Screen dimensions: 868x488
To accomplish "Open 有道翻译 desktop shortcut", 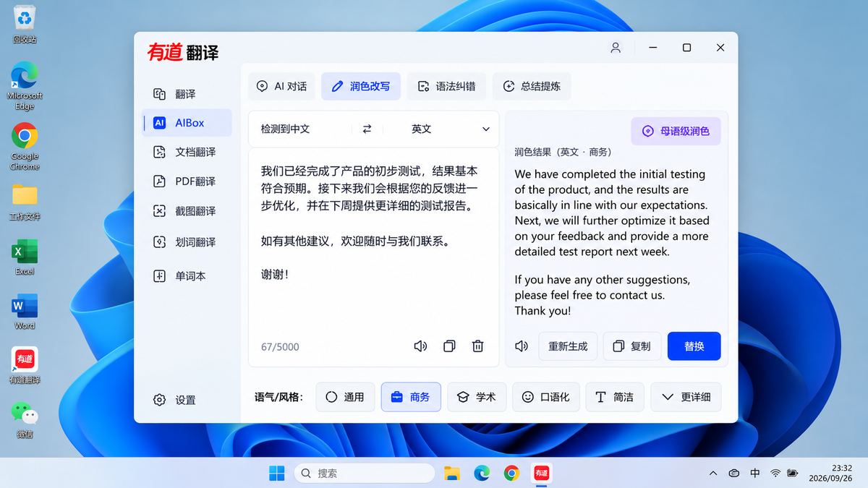I will (25, 365).
